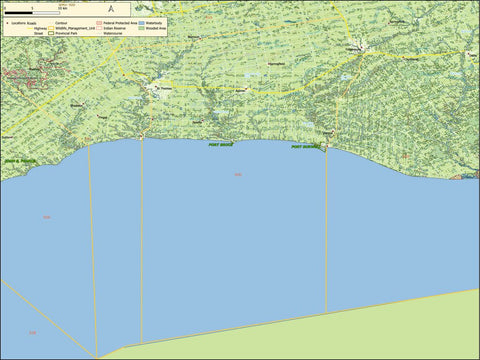Click the black and white scale bar

pyautogui.click(x=32, y=13)
